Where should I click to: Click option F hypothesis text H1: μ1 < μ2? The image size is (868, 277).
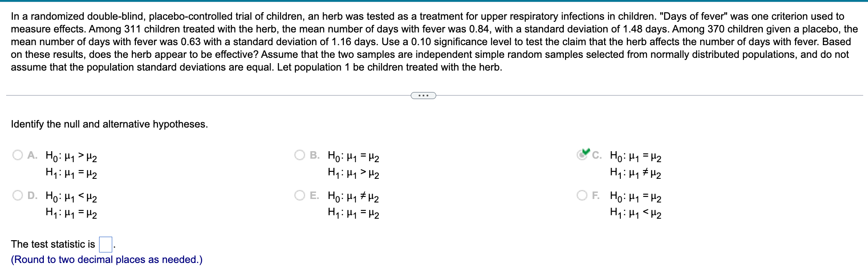[x=636, y=213]
